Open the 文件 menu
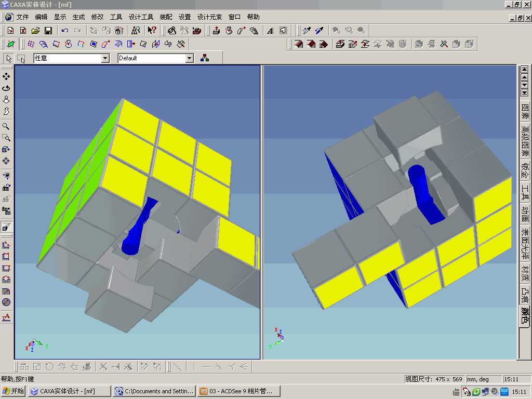Viewport: 532px width, 399px height. tap(23, 17)
